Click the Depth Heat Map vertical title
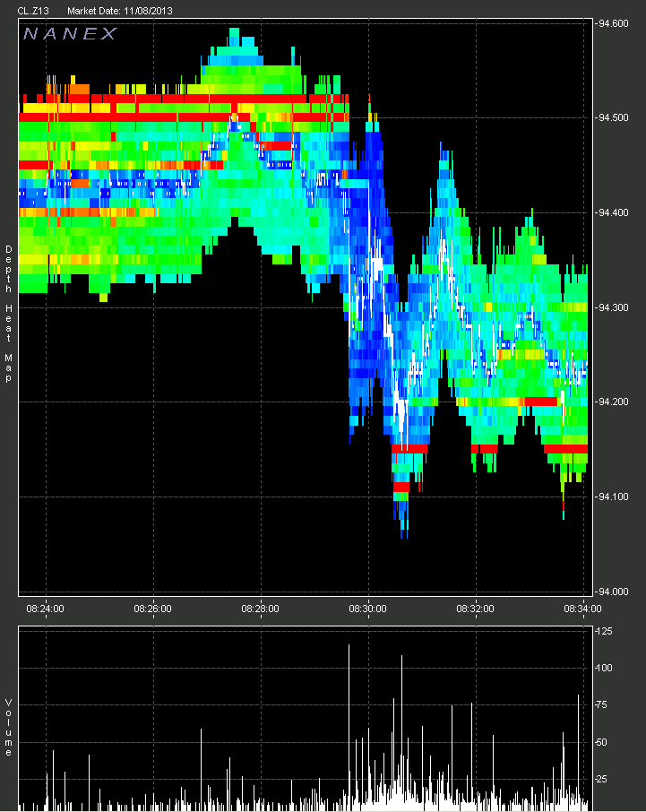 [x=8, y=314]
